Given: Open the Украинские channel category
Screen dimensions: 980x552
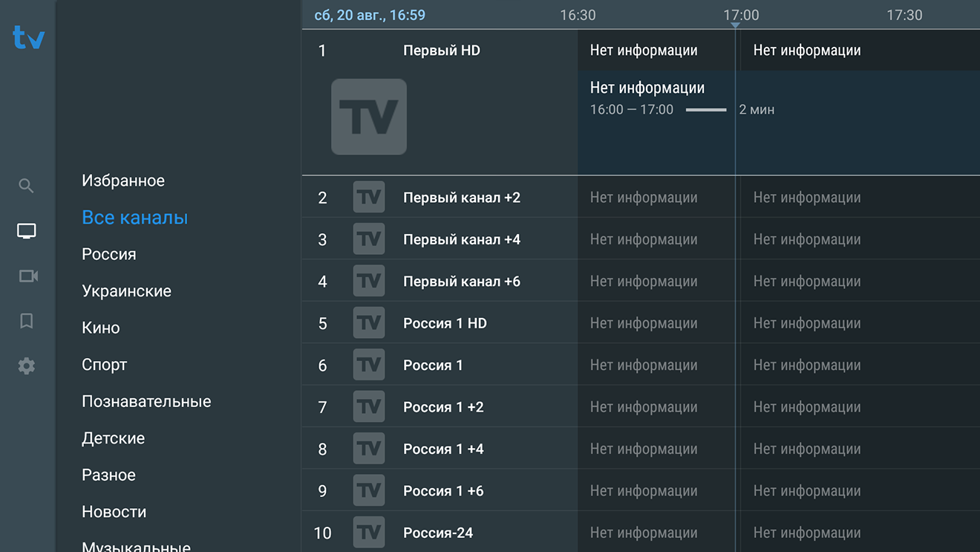Looking at the screenshot, I should (x=126, y=291).
